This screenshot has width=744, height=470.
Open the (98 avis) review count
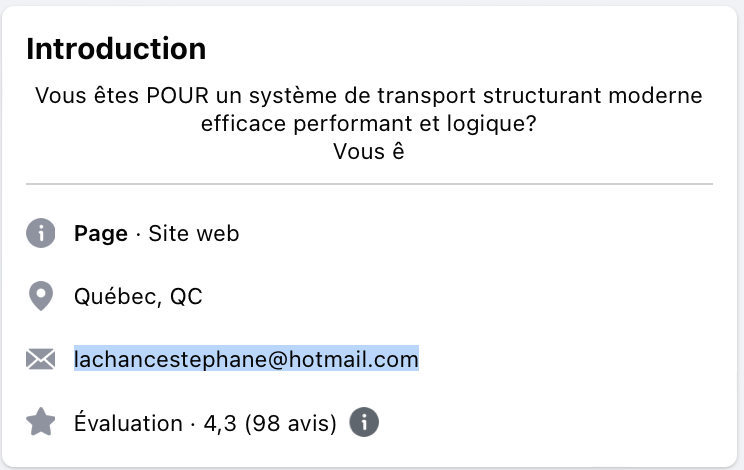tap(290, 423)
